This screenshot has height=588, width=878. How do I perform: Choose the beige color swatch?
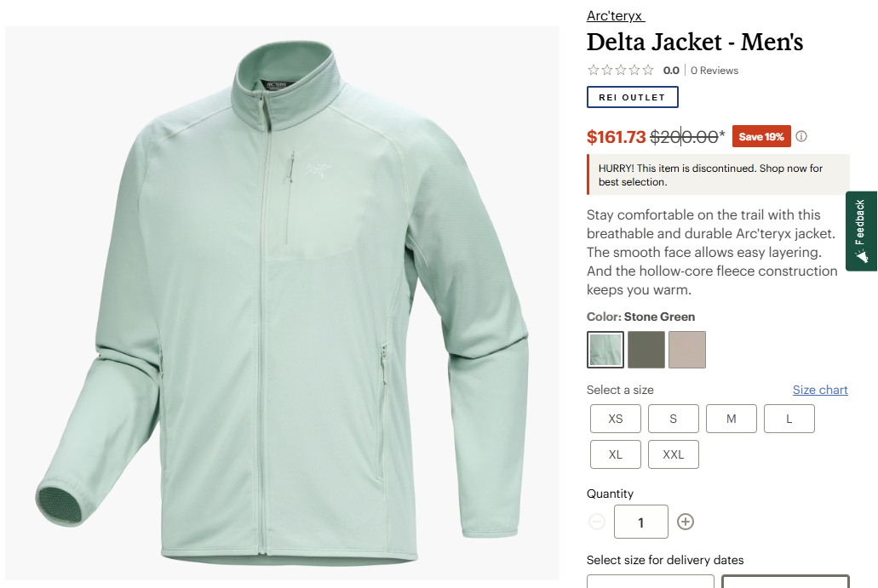click(x=687, y=350)
